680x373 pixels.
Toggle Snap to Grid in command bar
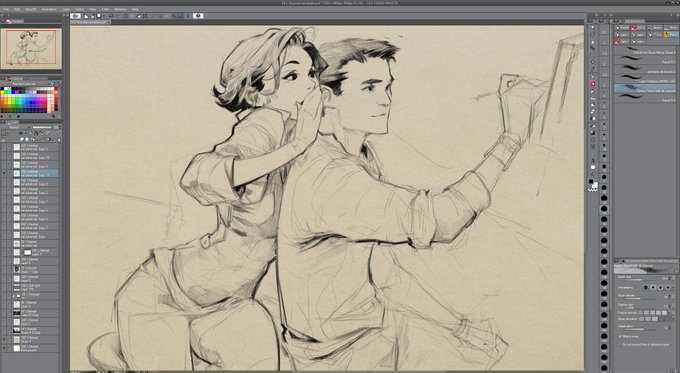point(187,16)
